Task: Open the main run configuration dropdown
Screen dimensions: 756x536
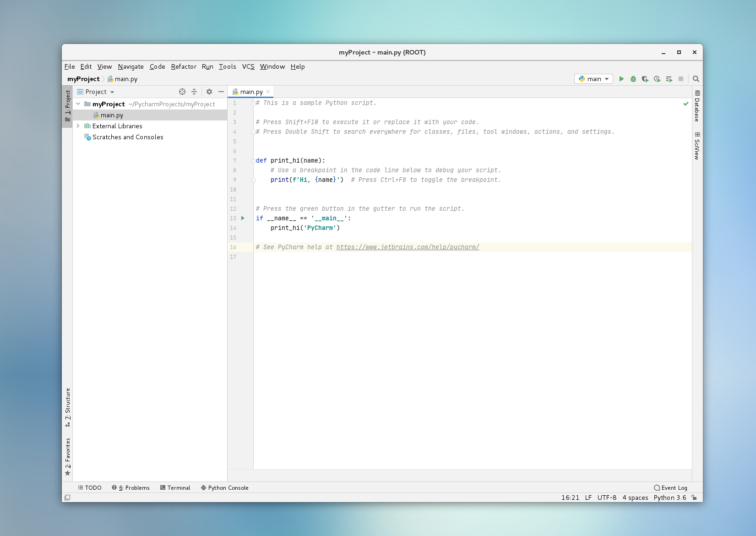Action: click(x=593, y=79)
